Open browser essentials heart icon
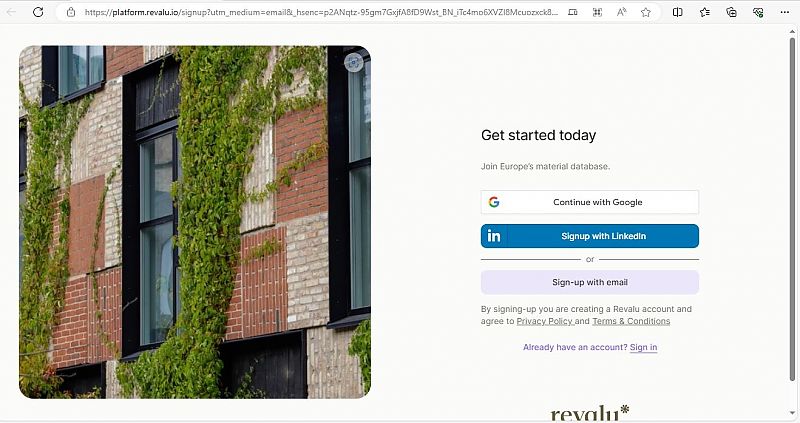Viewport: 800px width, 423px height. point(758,12)
